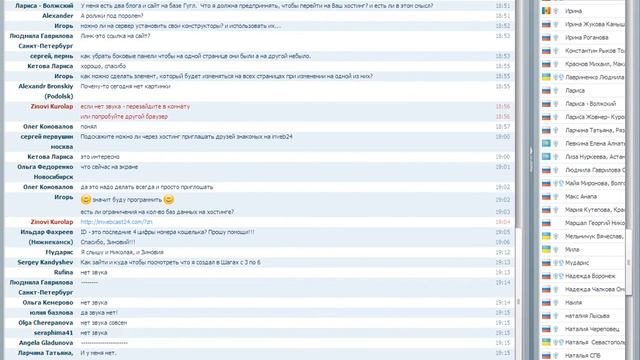640x360 pixels.
Task: Click the second smiley after 'значит буду программить'
Action: (x=169, y=200)
